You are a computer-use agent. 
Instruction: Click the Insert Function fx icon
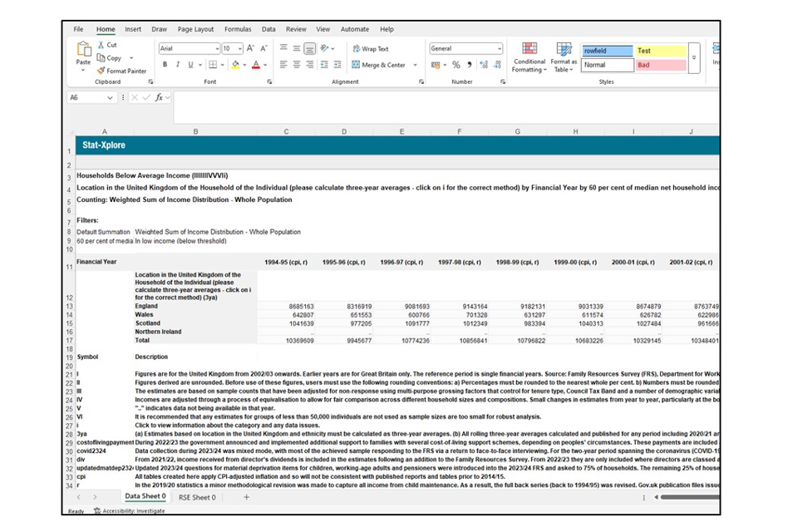(158, 97)
